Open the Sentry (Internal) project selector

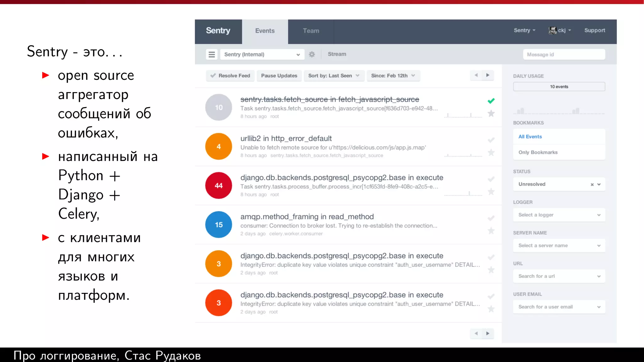(x=262, y=54)
